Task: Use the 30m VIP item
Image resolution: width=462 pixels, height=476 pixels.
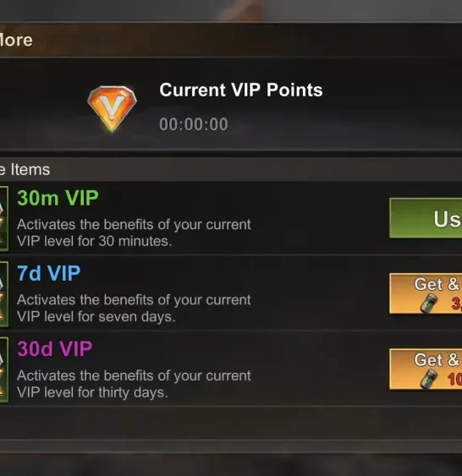Action: [426, 218]
